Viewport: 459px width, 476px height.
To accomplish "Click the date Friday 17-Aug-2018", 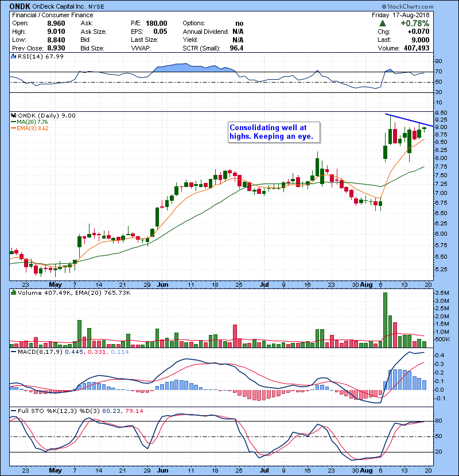I will point(400,15).
